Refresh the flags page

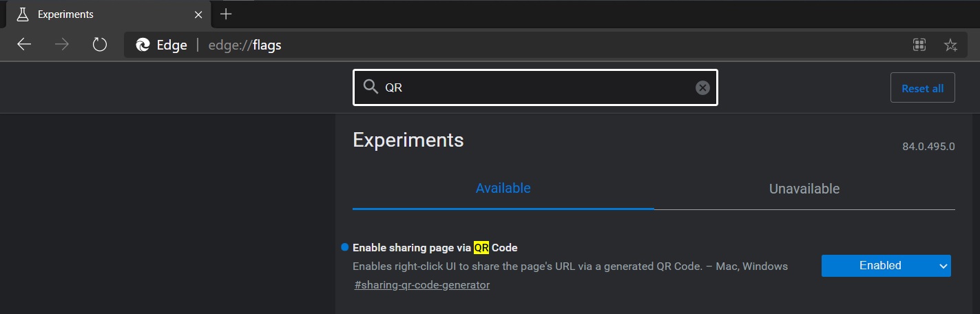pos(100,45)
